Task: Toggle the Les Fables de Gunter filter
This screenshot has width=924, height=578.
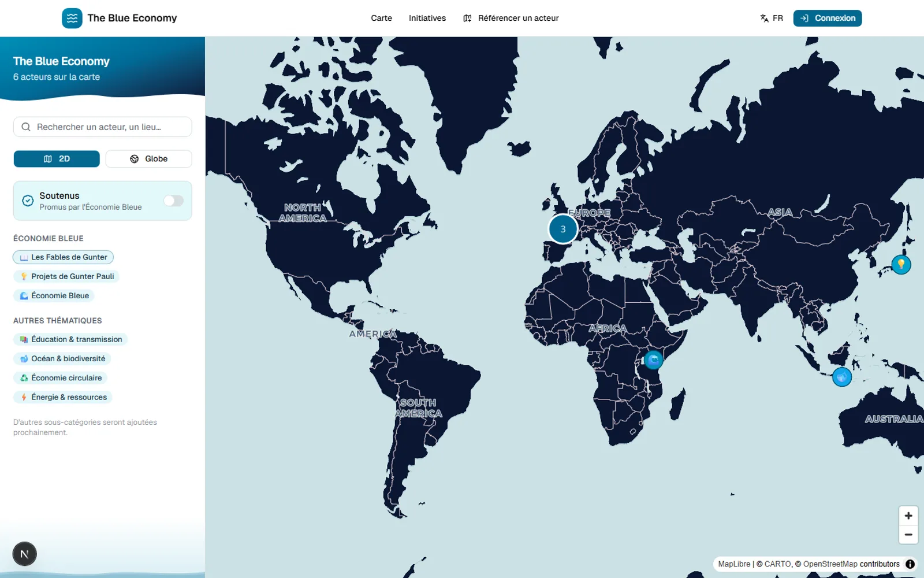Action: (64, 257)
